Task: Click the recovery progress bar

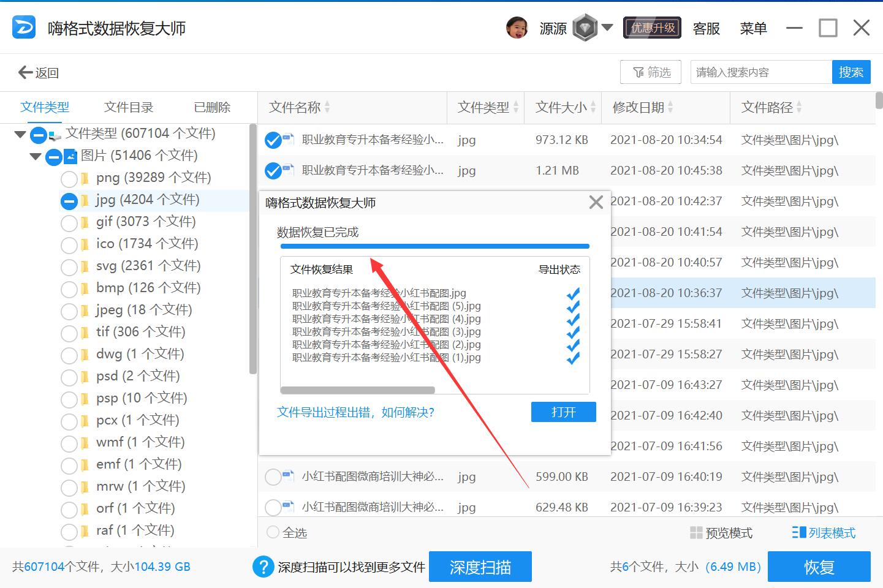Action: [434, 246]
